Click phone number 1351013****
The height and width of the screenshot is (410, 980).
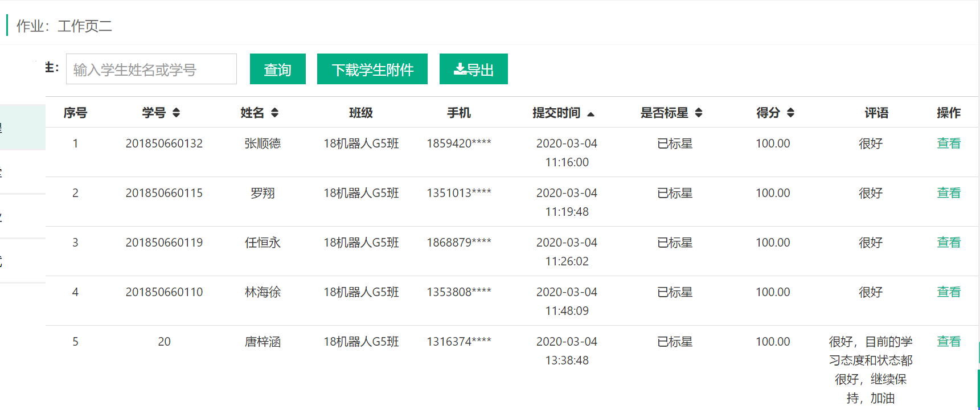point(459,193)
